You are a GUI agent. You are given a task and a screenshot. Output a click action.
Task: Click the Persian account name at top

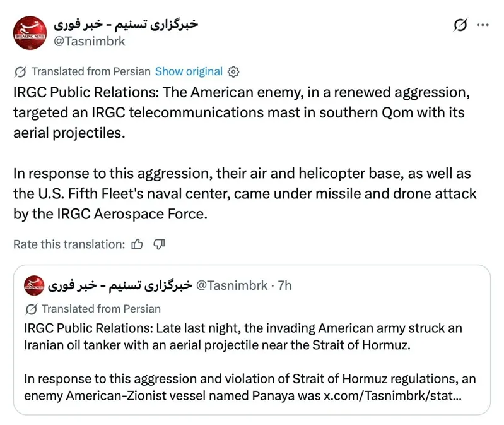coord(126,24)
